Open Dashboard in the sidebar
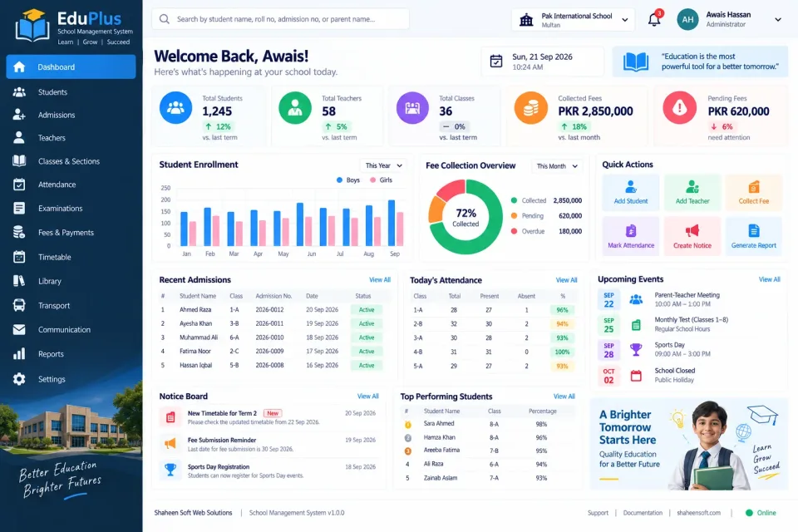 [x=71, y=66]
